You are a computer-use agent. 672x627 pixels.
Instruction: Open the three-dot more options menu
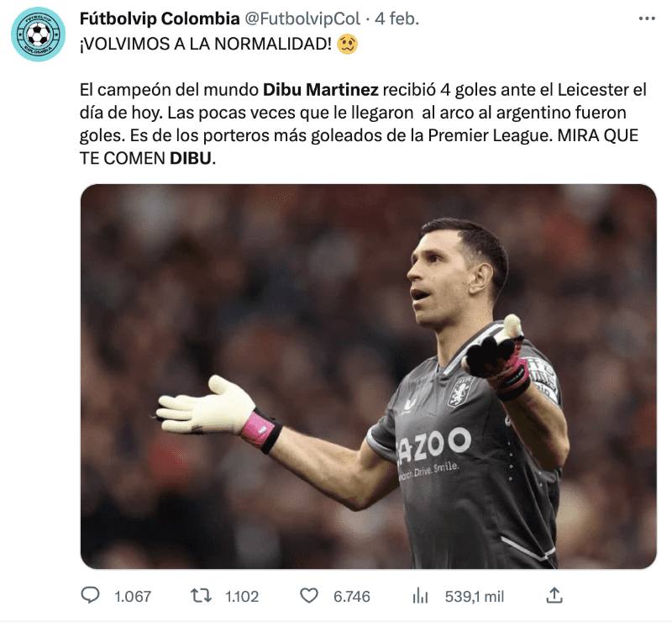tap(646, 18)
